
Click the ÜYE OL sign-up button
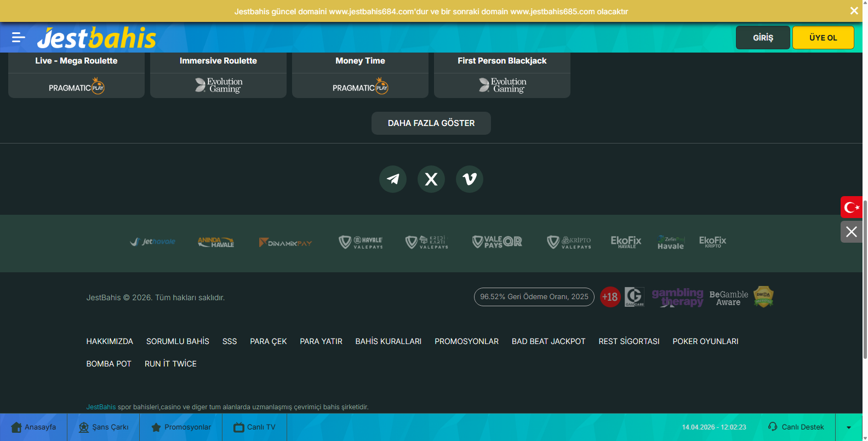(823, 37)
